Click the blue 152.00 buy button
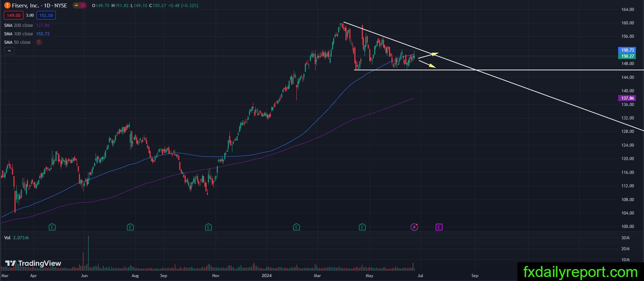Image resolution: width=644 pixels, height=281 pixels. (x=46, y=15)
